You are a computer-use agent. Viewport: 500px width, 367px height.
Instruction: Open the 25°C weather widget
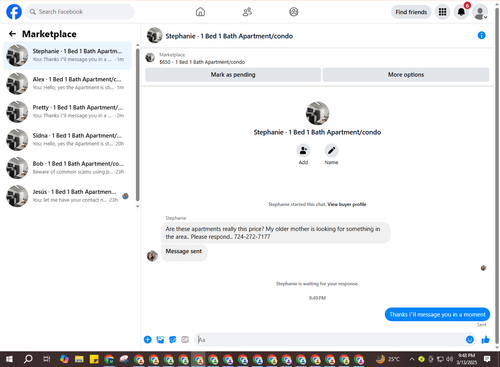pyautogui.click(x=388, y=359)
